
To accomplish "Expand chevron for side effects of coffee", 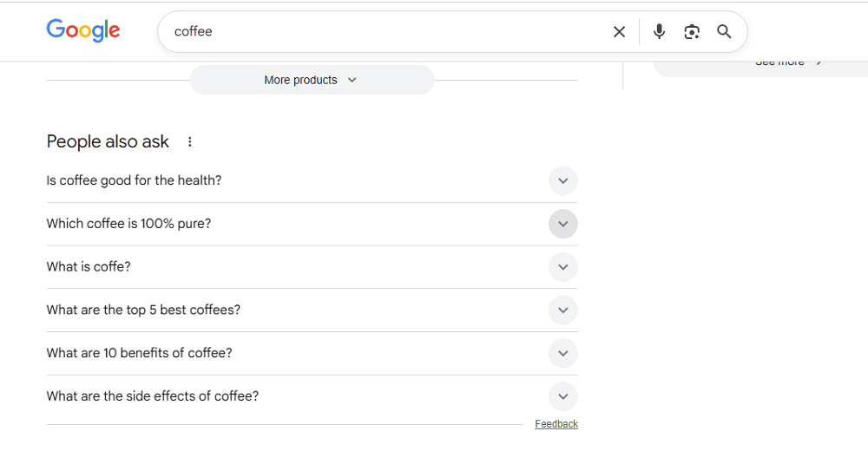I will (562, 396).
